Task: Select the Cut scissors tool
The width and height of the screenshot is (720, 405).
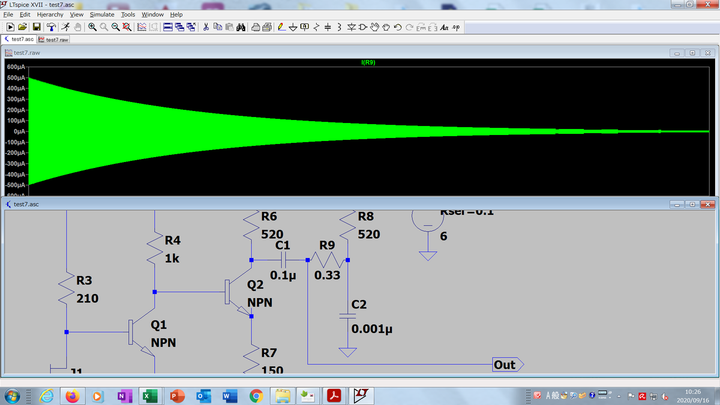Action: [205, 27]
